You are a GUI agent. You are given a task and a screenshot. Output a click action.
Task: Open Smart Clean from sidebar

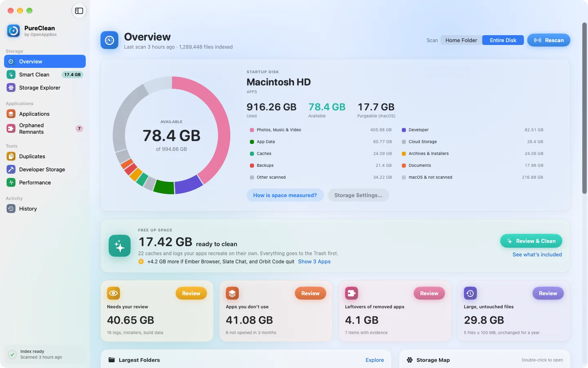(45, 74)
